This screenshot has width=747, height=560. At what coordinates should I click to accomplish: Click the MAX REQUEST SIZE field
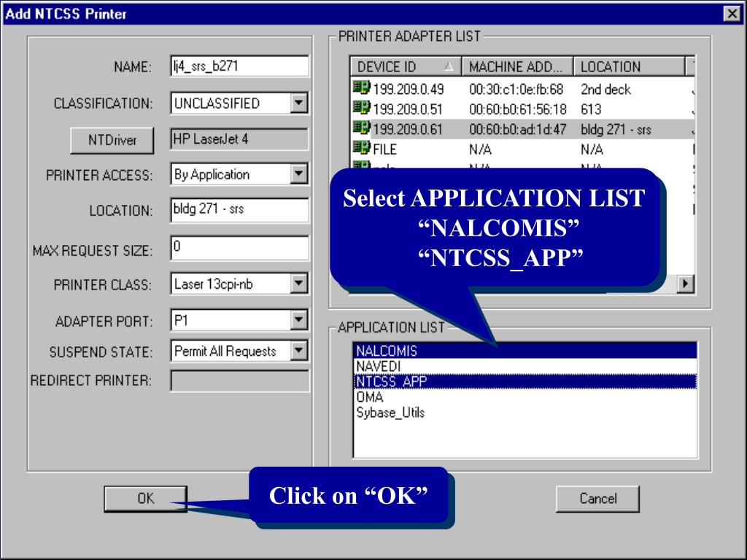pos(239,248)
